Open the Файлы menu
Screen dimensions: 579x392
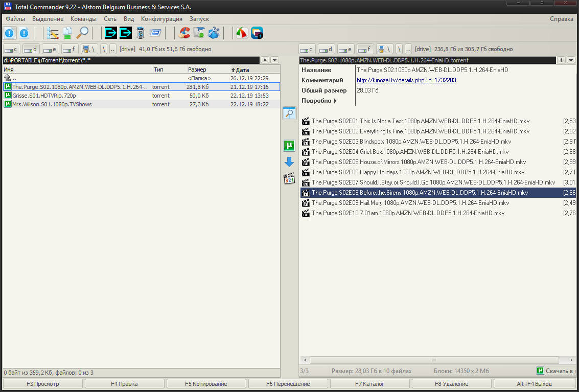pyautogui.click(x=15, y=19)
